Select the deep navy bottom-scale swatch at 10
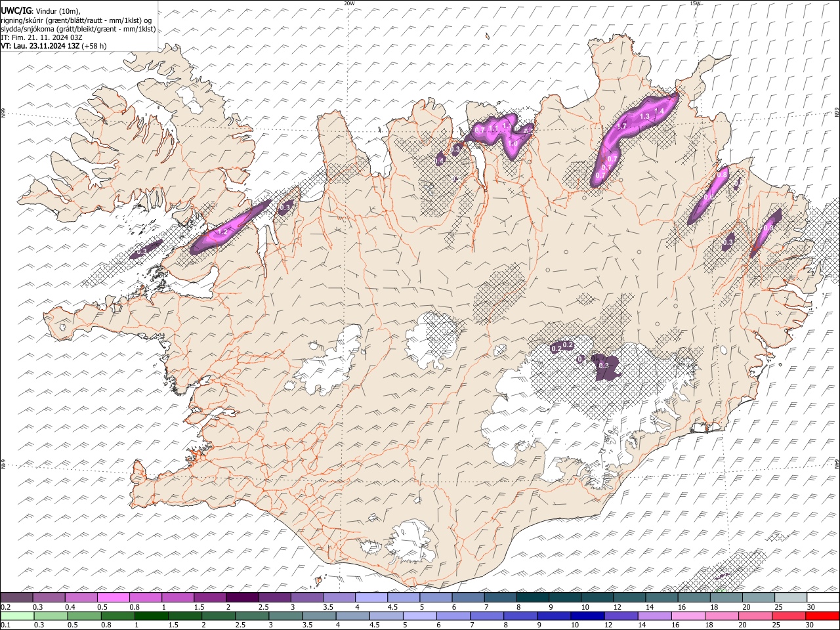 [x=587, y=616]
